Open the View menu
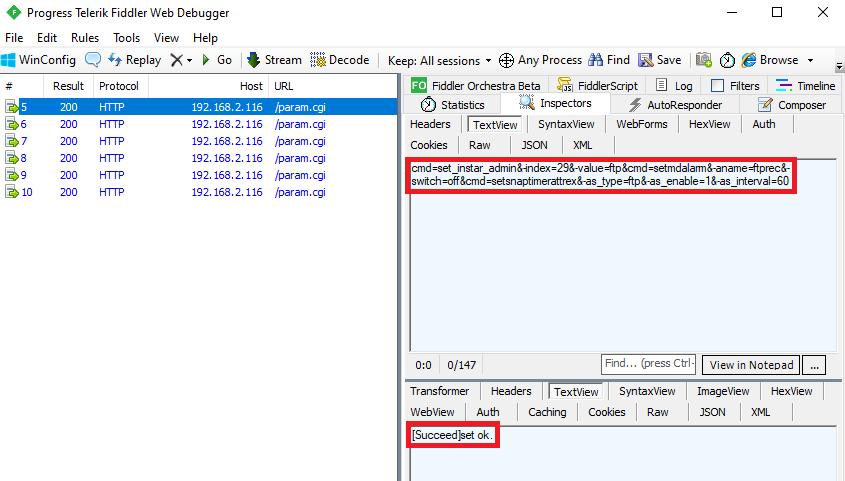The image size is (845, 481). (x=167, y=38)
